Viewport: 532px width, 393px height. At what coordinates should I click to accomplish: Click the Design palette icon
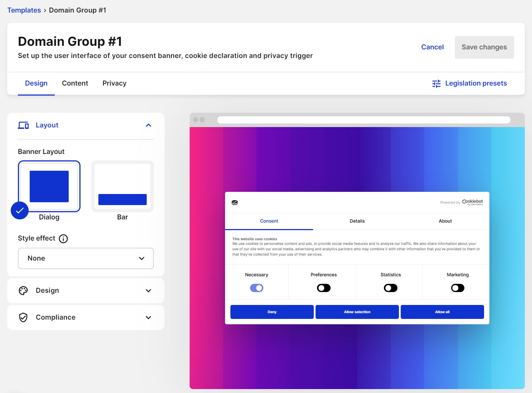click(23, 291)
